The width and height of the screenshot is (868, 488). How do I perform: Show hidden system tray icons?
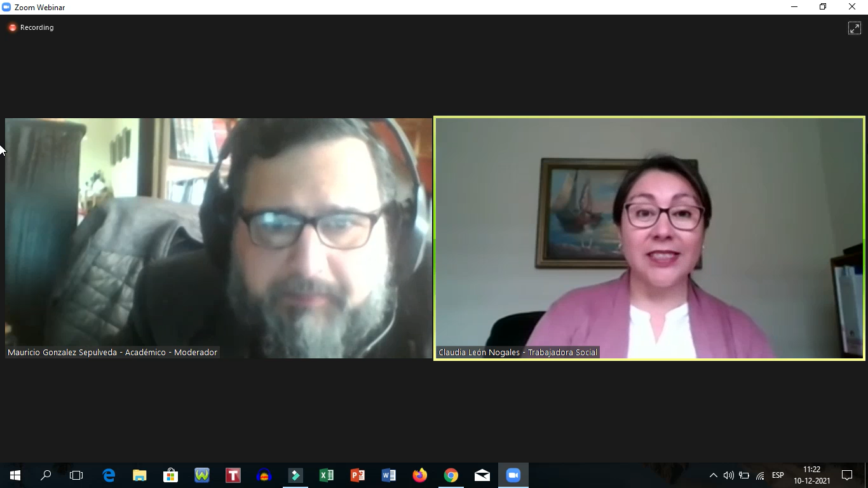click(713, 475)
